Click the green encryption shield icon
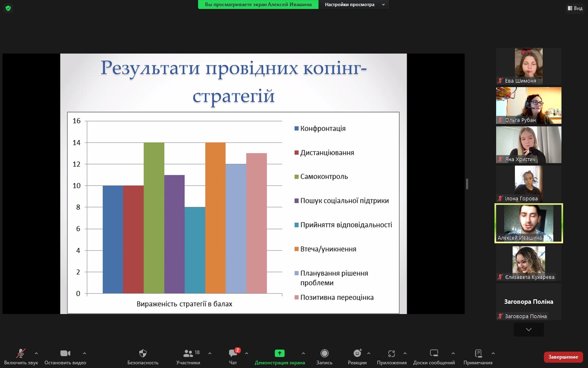Image resolution: width=588 pixels, height=368 pixels. point(8,8)
